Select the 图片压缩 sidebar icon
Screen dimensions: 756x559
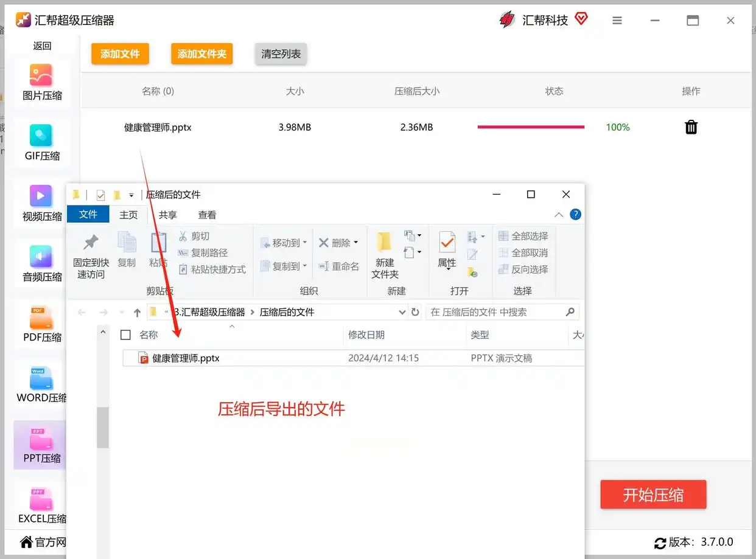click(x=41, y=82)
